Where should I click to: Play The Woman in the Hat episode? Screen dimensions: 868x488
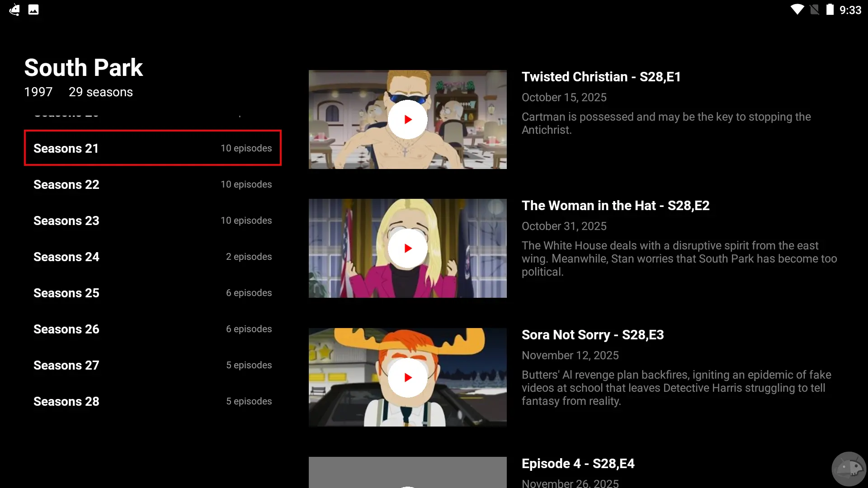click(x=407, y=249)
